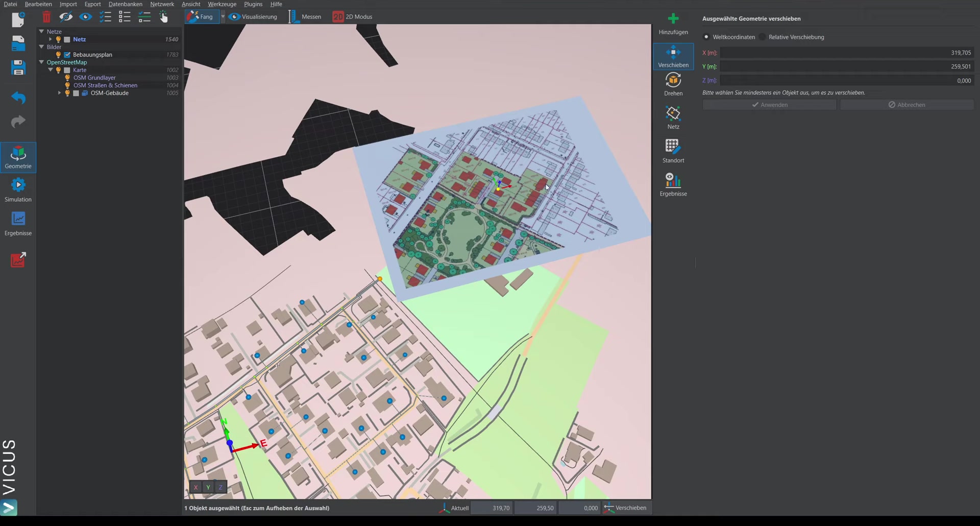Create a new project file
Image resolution: width=980 pixels, height=526 pixels.
point(18,19)
